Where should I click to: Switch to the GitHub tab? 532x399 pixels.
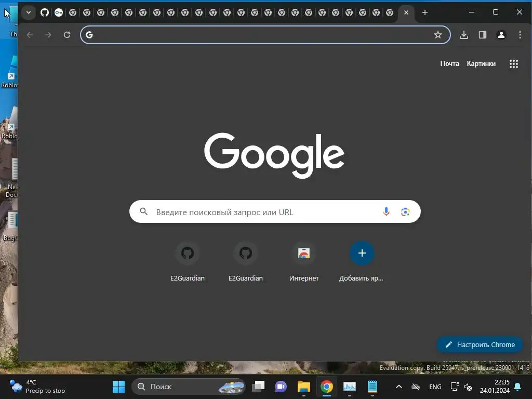pyautogui.click(x=45, y=12)
